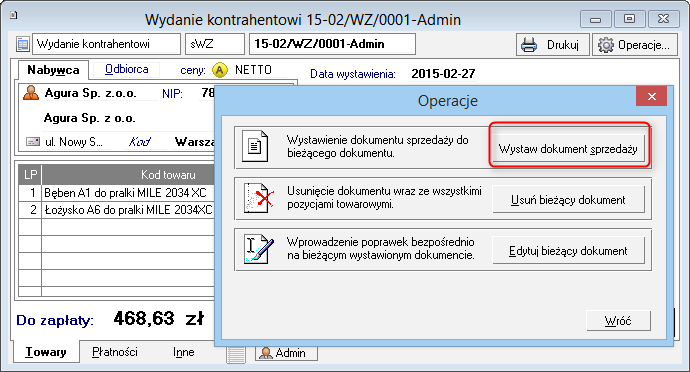
Task: Click the 15-02/WZ/0001-Admin number field
Action: pyautogui.click(x=332, y=44)
